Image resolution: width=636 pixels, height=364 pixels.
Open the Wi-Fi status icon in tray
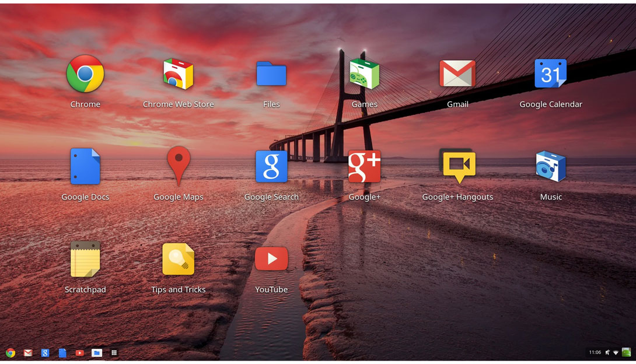click(616, 353)
